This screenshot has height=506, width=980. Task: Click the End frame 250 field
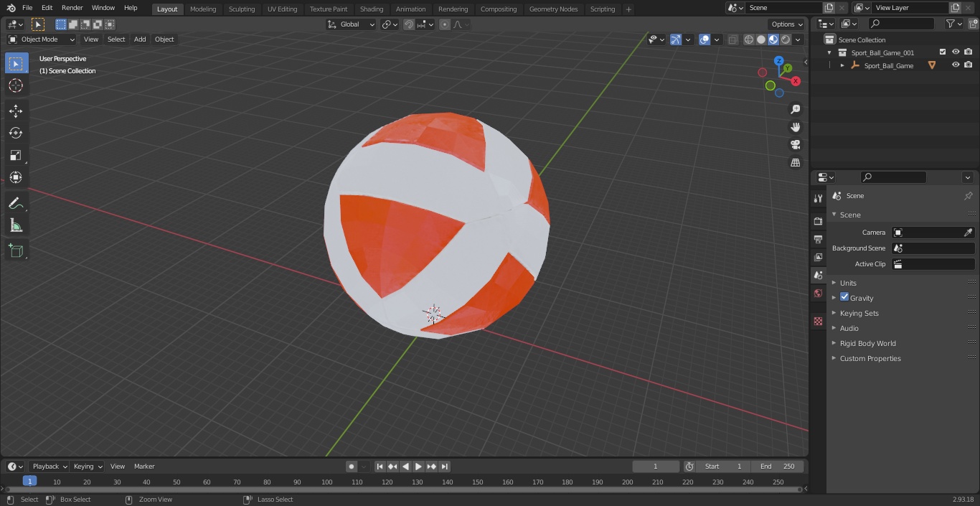pos(778,467)
